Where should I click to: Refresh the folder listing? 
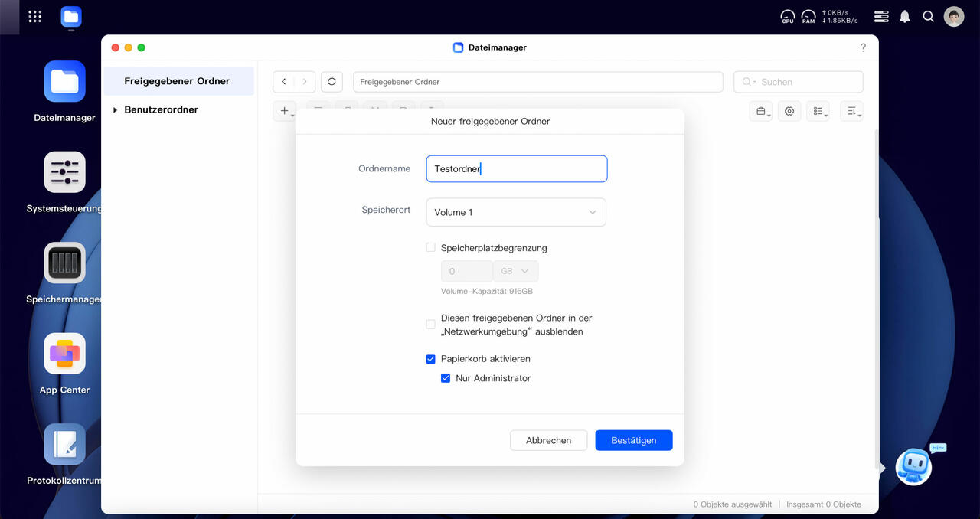point(332,81)
